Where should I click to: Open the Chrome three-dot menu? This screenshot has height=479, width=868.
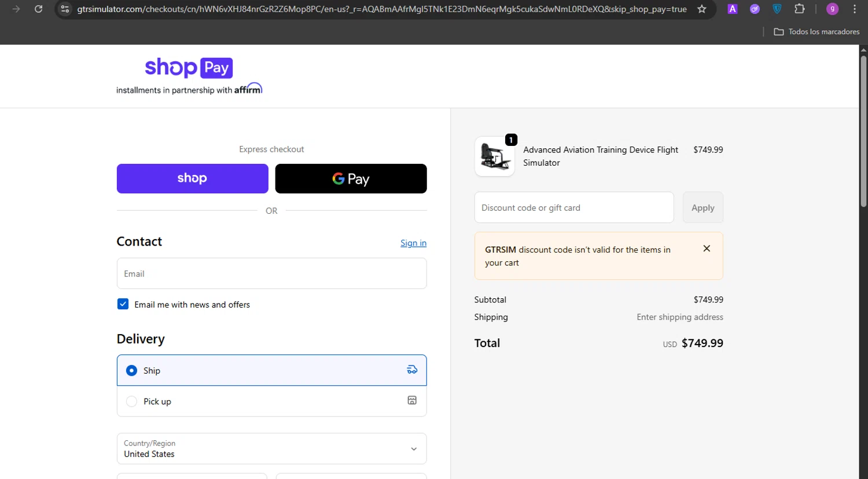[855, 9]
